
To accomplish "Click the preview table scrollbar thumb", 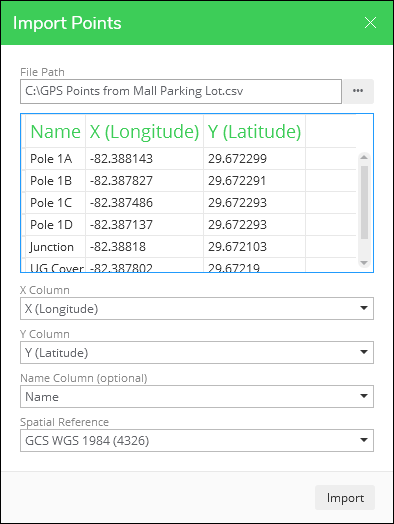I will coord(364,202).
